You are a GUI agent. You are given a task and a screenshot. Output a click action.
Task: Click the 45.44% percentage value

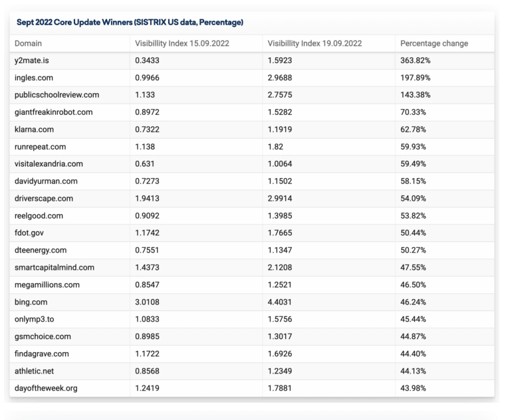pyautogui.click(x=413, y=320)
